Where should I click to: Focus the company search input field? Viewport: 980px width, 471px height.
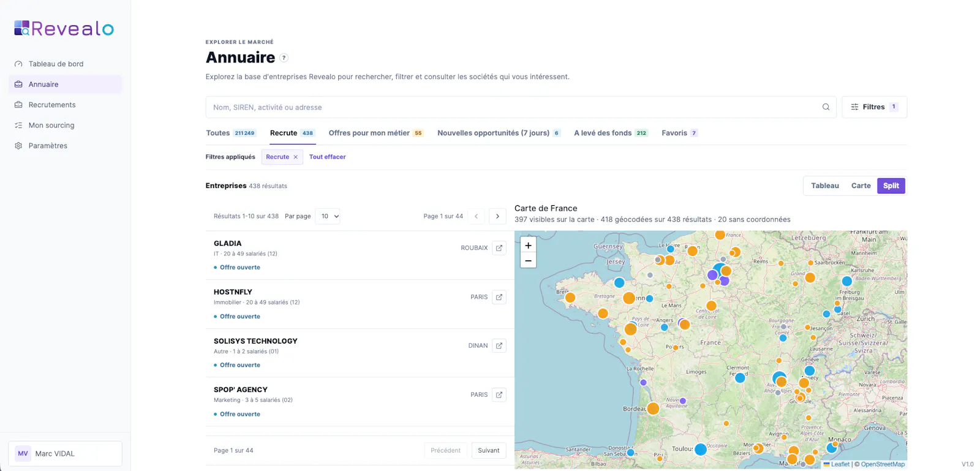coord(514,107)
